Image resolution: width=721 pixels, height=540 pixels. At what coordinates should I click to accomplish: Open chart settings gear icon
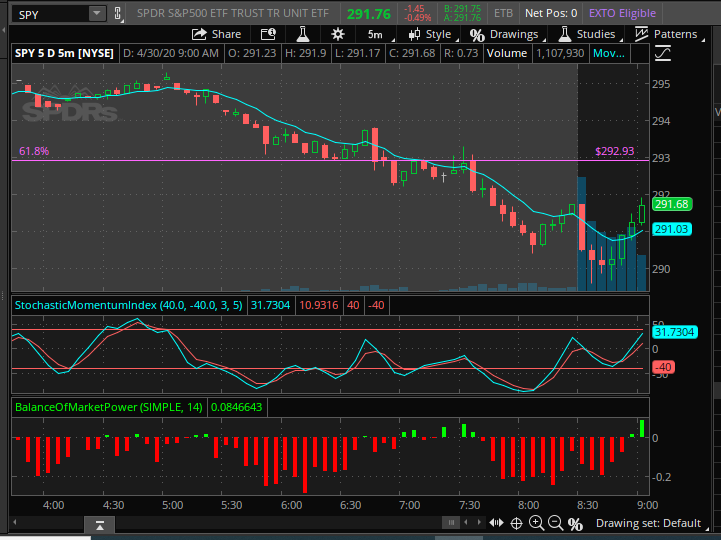[x=338, y=34]
